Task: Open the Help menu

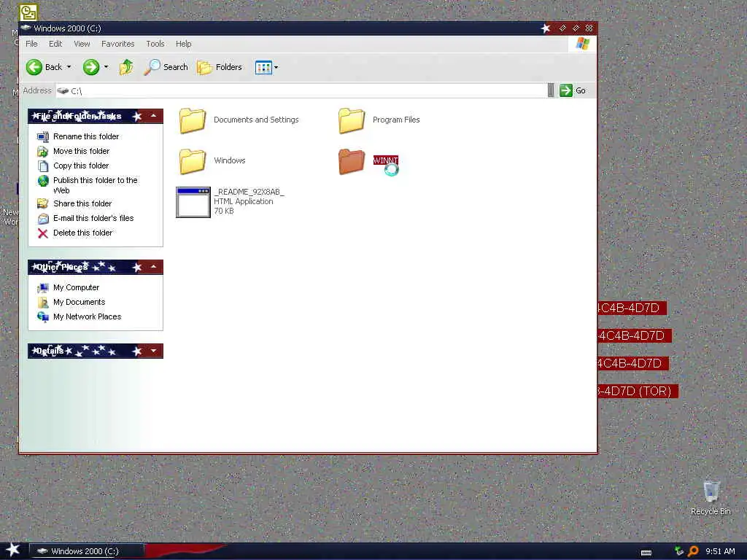Action: (x=183, y=44)
